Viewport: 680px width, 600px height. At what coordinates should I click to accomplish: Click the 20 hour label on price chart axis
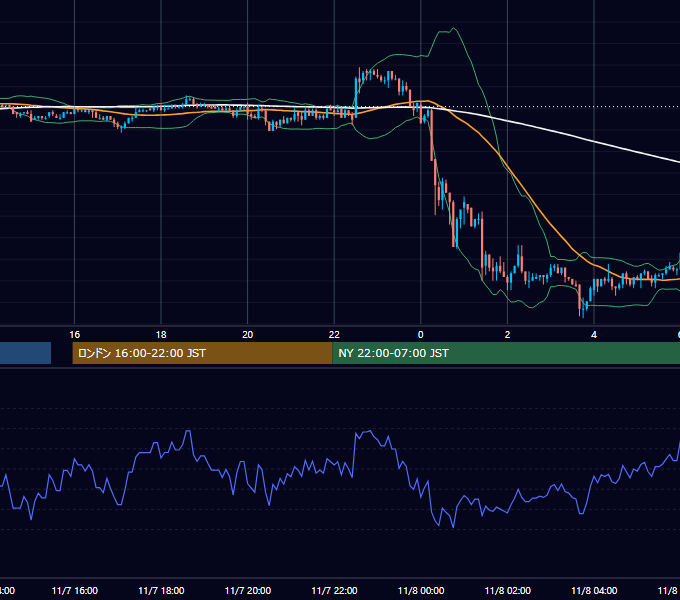tap(248, 335)
